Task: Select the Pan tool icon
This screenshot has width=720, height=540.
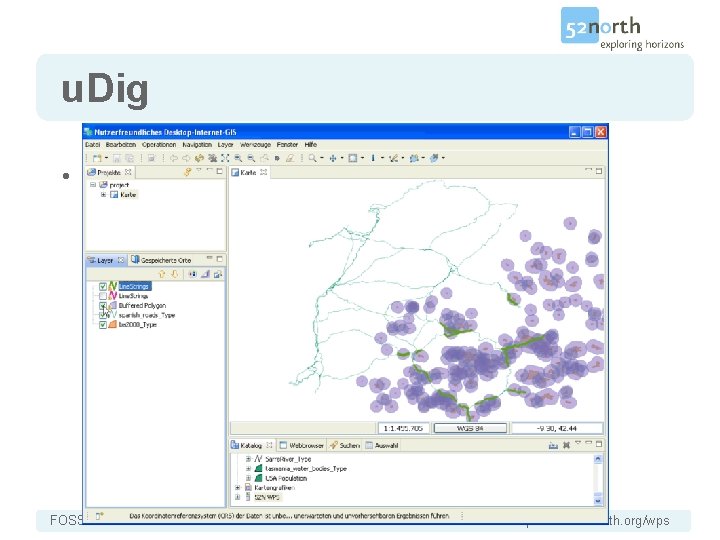Action: point(333,158)
